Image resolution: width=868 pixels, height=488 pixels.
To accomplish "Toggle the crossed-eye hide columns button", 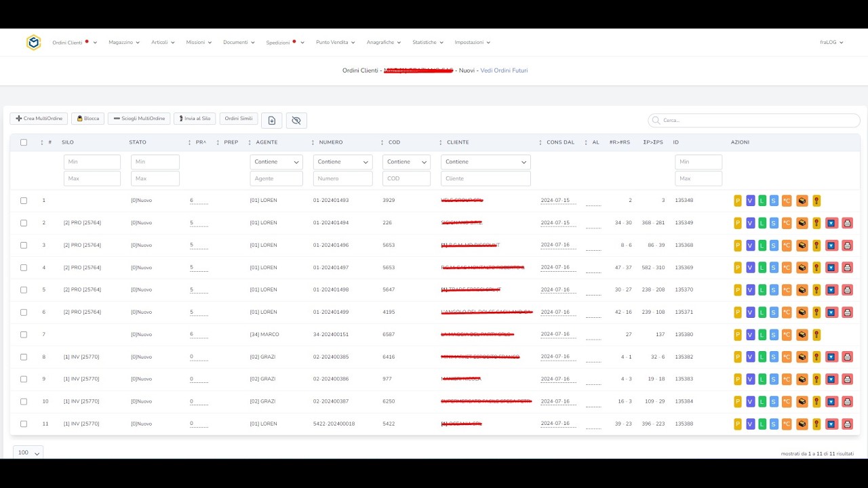I will (296, 121).
